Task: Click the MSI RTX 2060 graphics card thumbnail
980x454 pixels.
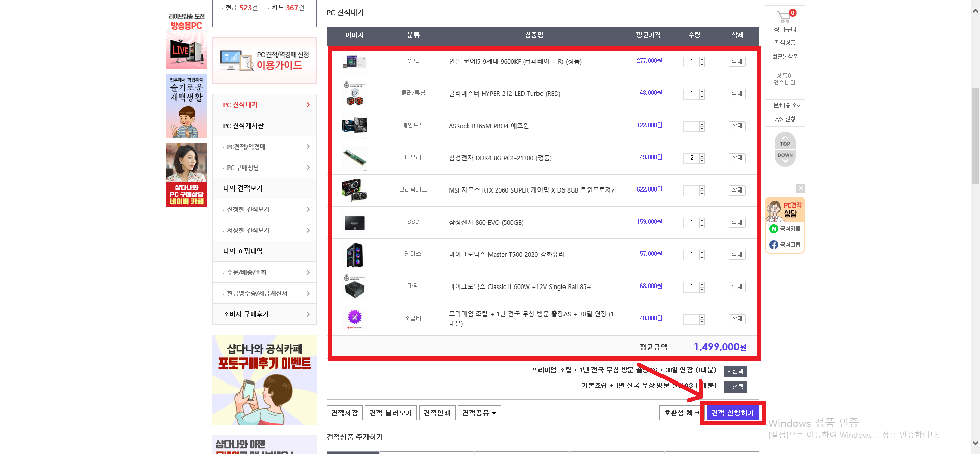Action: (x=355, y=190)
